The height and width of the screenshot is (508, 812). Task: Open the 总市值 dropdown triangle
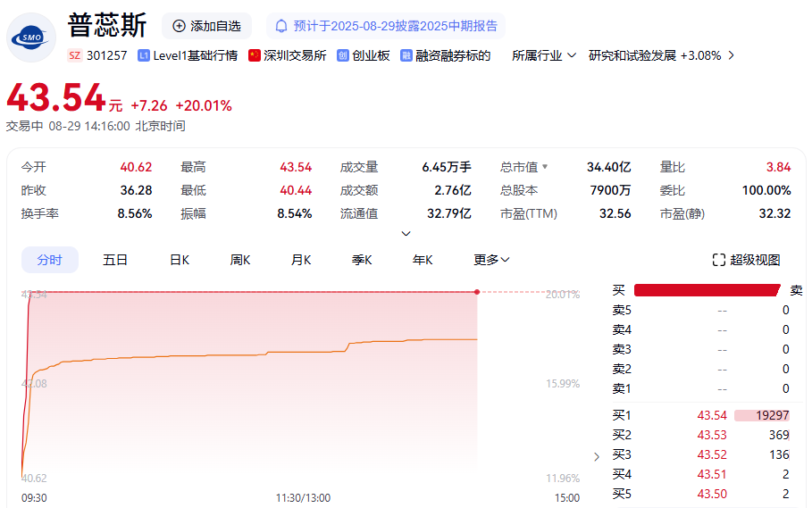click(545, 167)
